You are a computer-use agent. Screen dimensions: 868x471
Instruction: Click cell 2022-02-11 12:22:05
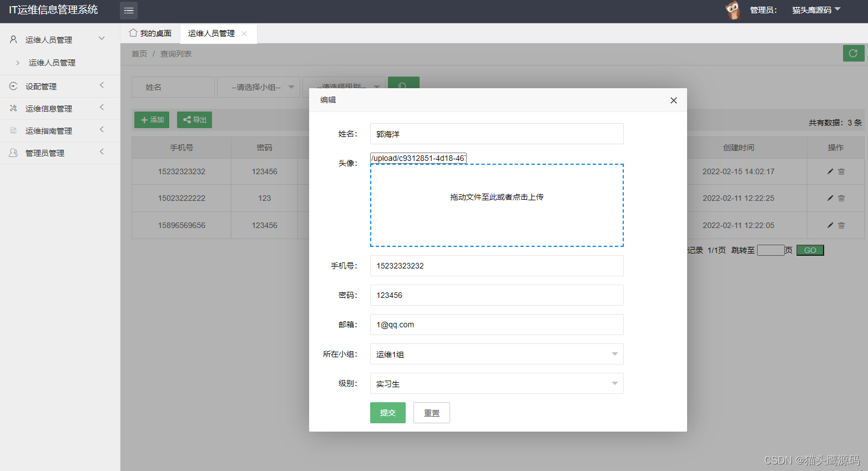tap(739, 225)
